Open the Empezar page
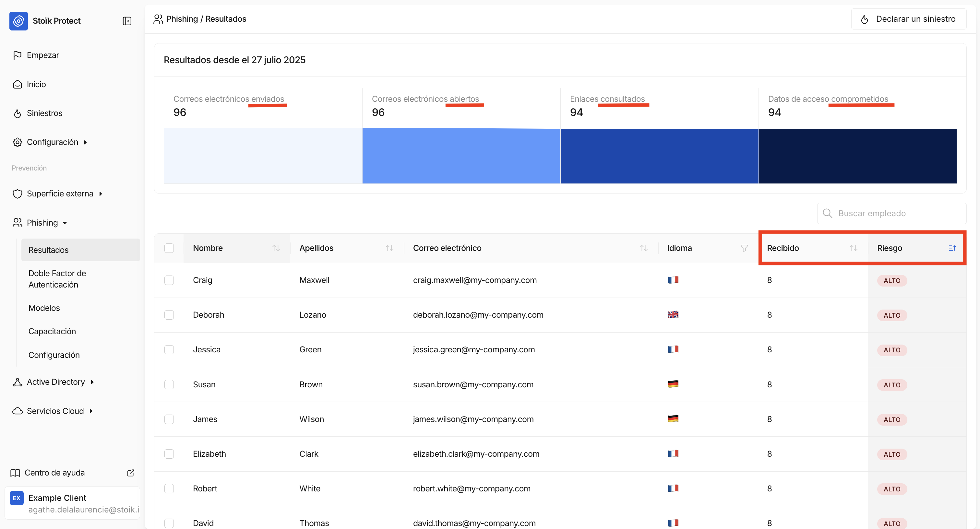Viewport: 980px width, 529px height. tap(43, 55)
